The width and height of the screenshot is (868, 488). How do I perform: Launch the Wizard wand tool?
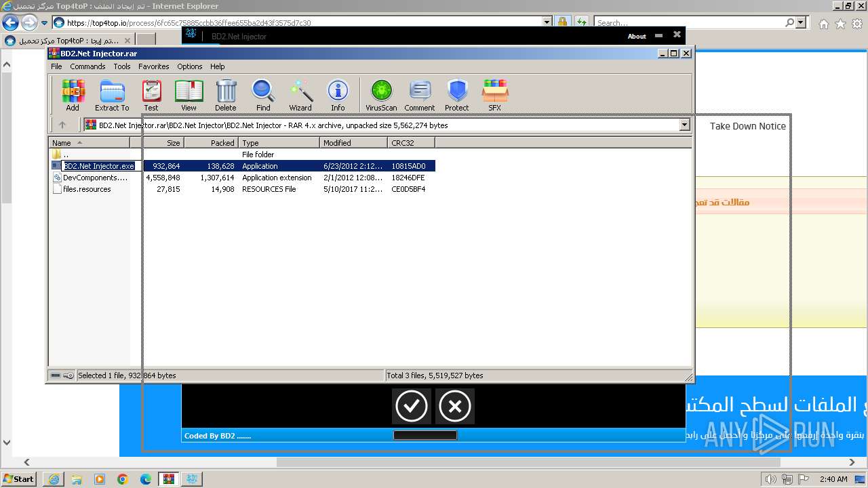(x=300, y=95)
